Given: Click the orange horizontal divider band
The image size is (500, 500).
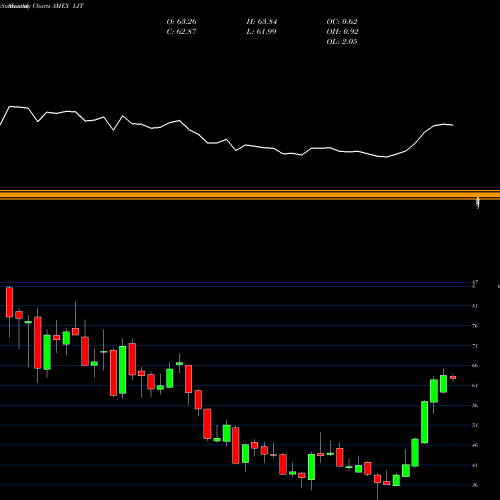Looking at the screenshot, I should point(250,195).
